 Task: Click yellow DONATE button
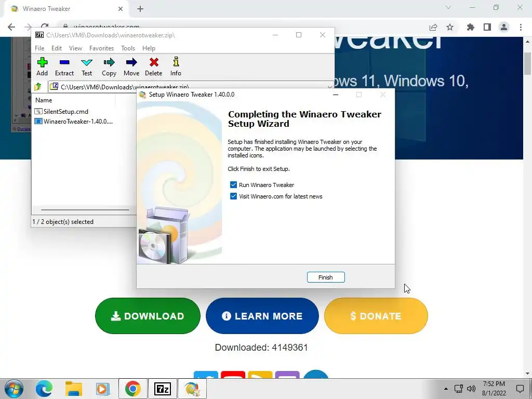point(376,316)
